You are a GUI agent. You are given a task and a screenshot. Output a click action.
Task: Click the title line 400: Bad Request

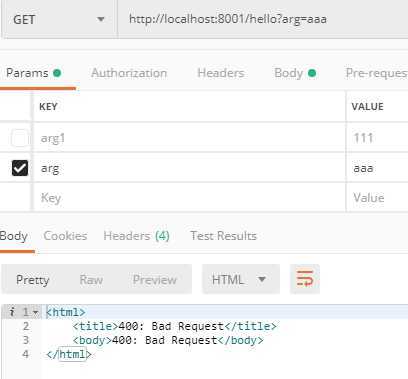[175, 326]
